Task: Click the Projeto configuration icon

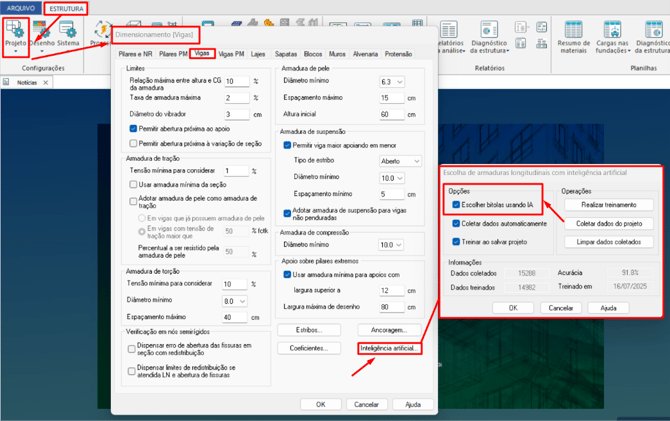Action: coord(15,33)
